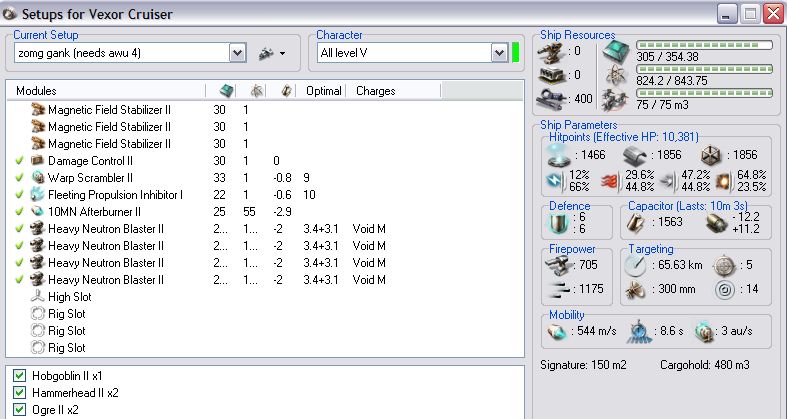Click the Cargohold: 480 m3 value
Screen dimensions: 787x419
(705, 365)
